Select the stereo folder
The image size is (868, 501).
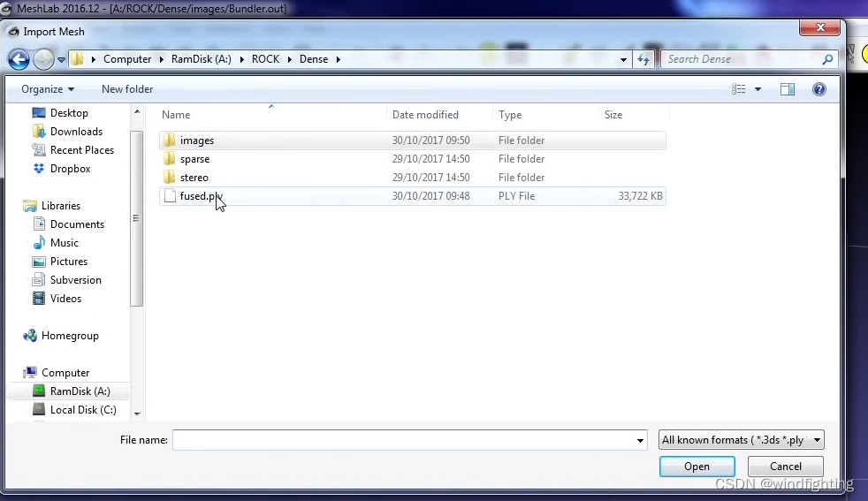click(413, 178)
